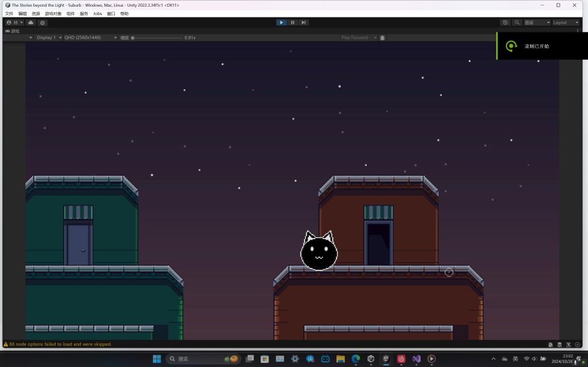Open the account dropdown button in toolbar
This screenshot has height=367, width=588.
[15, 22]
